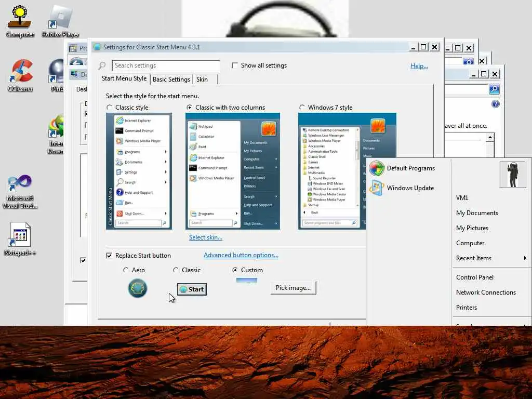The height and width of the screenshot is (399, 532).
Task: Click the Help... link
Action: (419, 66)
